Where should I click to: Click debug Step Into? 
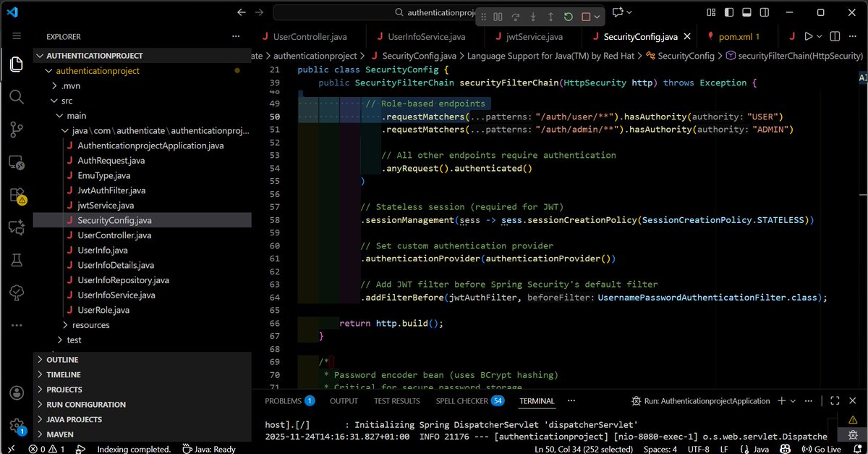(x=533, y=17)
